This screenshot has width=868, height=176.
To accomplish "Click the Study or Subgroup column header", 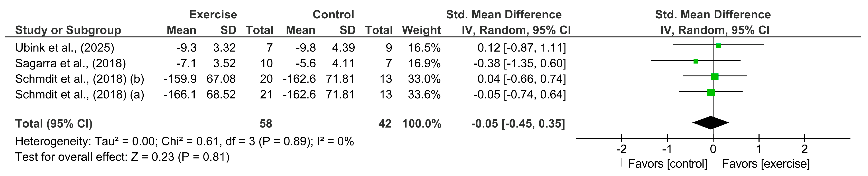I will 68,30.
